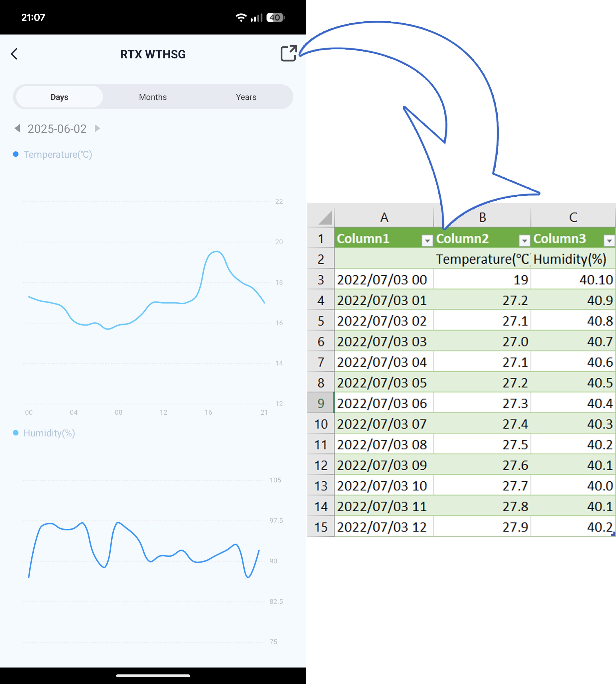Go to previous day arrow
Screen dimensions: 616x684
click(17, 128)
